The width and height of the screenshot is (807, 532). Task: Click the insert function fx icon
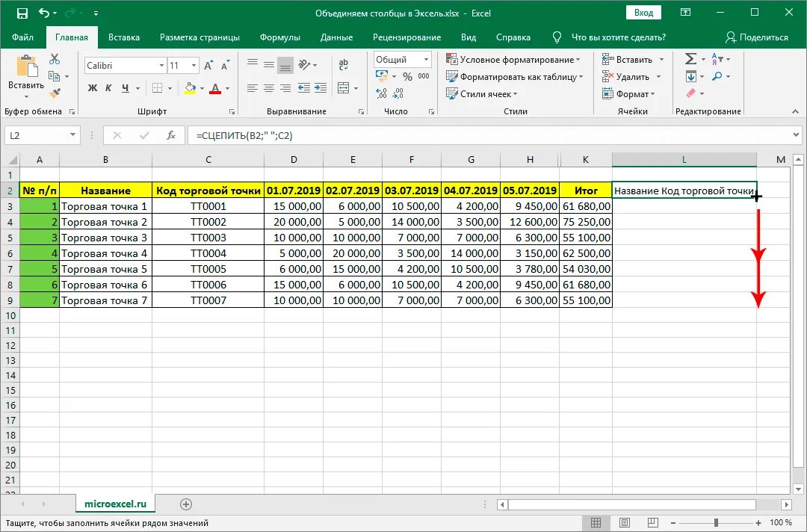pos(171,135)
